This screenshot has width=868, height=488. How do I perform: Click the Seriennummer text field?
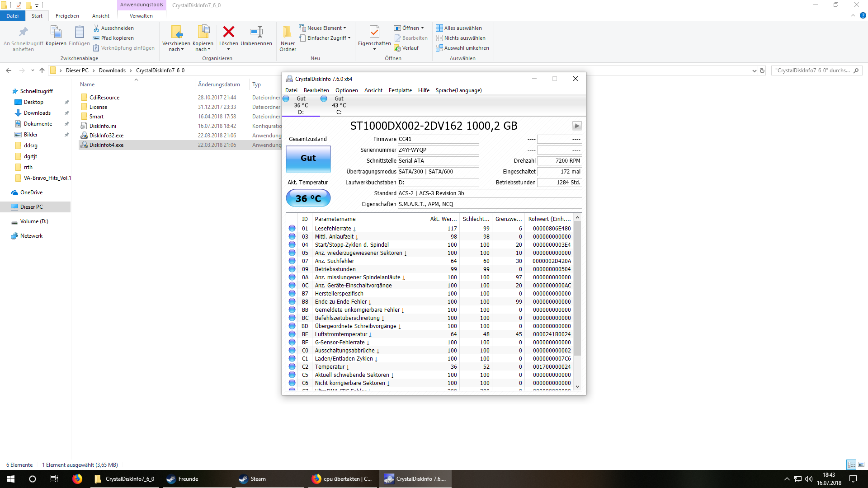click(x=438, y=150)
